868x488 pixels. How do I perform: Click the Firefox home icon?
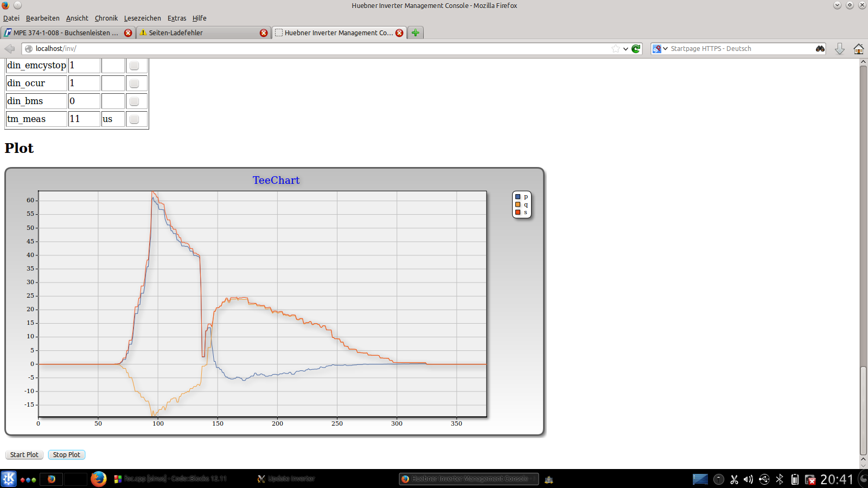858,49
